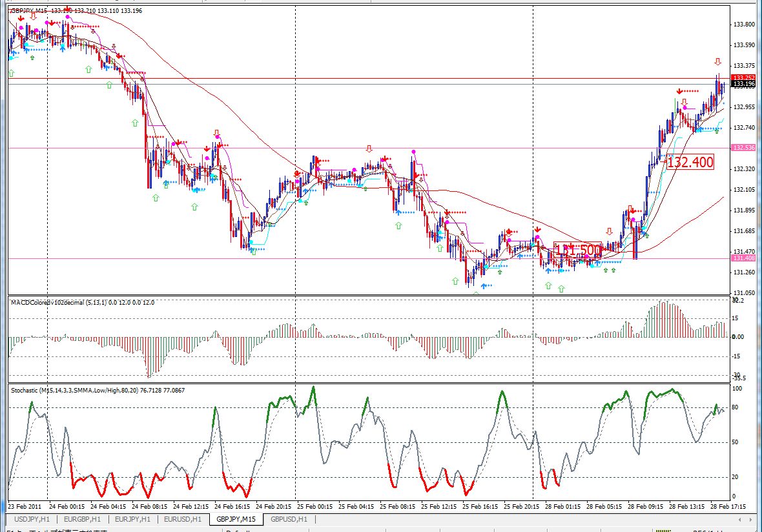Click the MACD 0.00 axis label

pos(737,336)
